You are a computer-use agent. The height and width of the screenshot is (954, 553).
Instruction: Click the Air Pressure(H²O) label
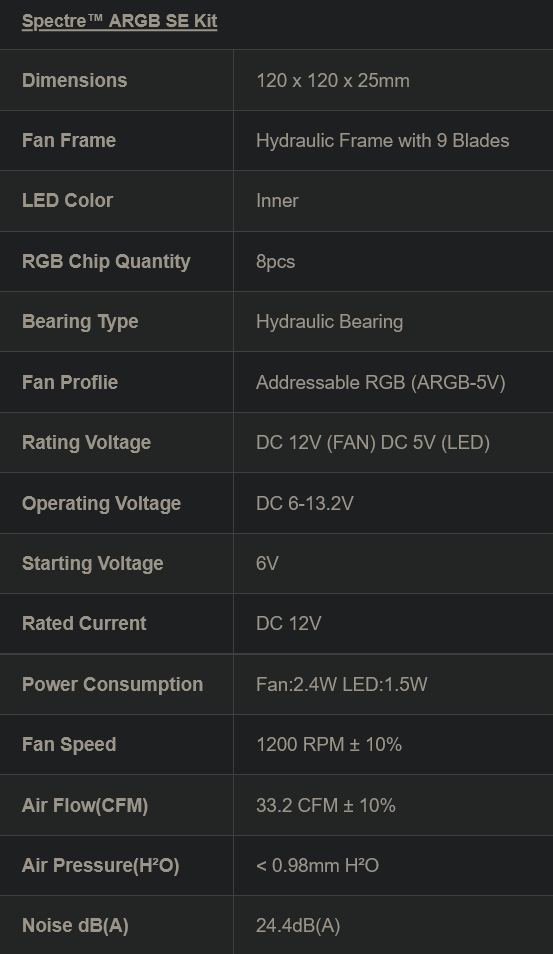pyautogui.click(x=100, y=866)
